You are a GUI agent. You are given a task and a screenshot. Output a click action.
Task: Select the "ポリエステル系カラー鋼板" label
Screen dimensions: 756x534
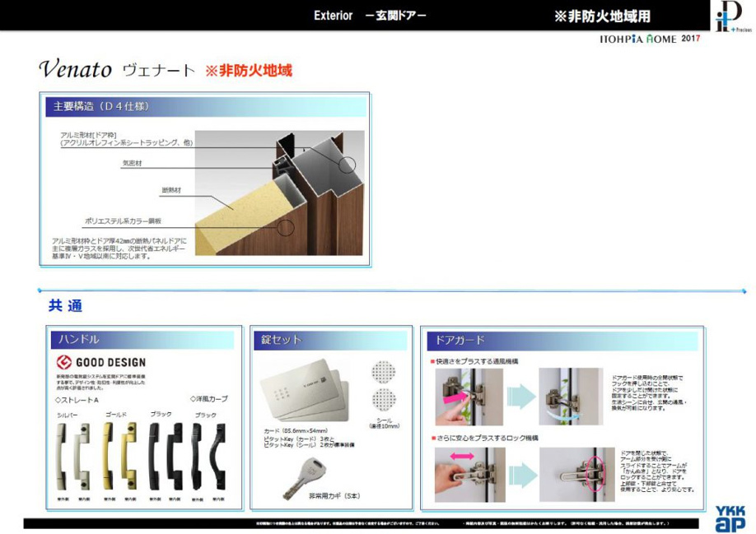(x=123, y=221)
